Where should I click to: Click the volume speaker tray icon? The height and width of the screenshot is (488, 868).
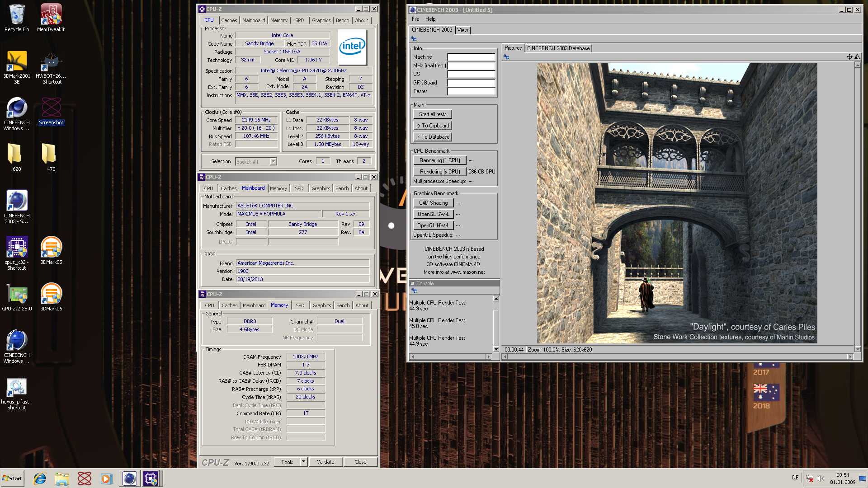click(821, 479)
